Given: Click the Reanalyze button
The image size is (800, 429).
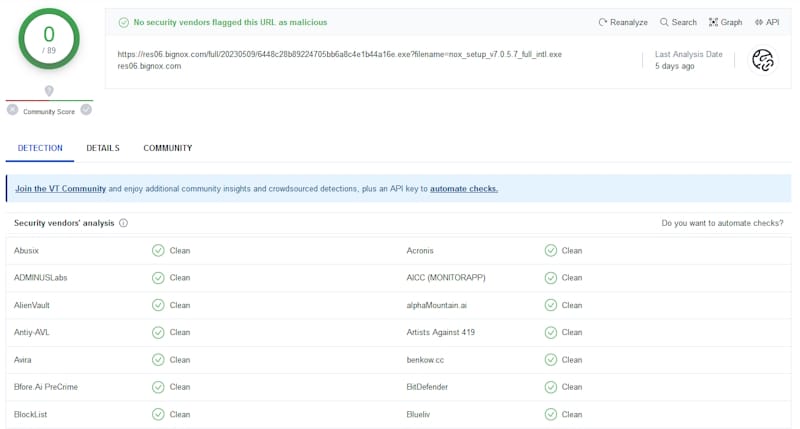Looking at the screenshot, I should point(622,22).
